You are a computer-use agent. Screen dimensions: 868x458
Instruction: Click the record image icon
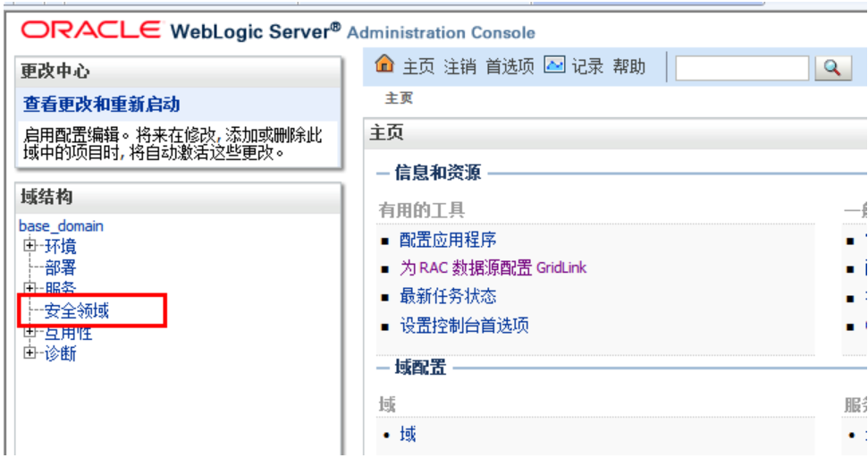point(554,64)
